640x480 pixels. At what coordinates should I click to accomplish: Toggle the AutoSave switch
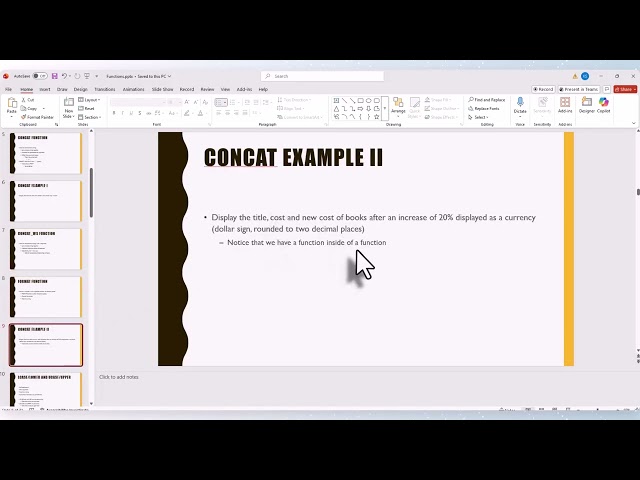40,76
